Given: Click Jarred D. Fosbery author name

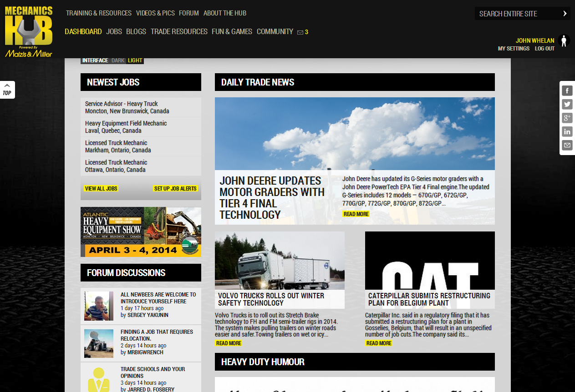Looking at the screenshot, I should tap(151, 390).
